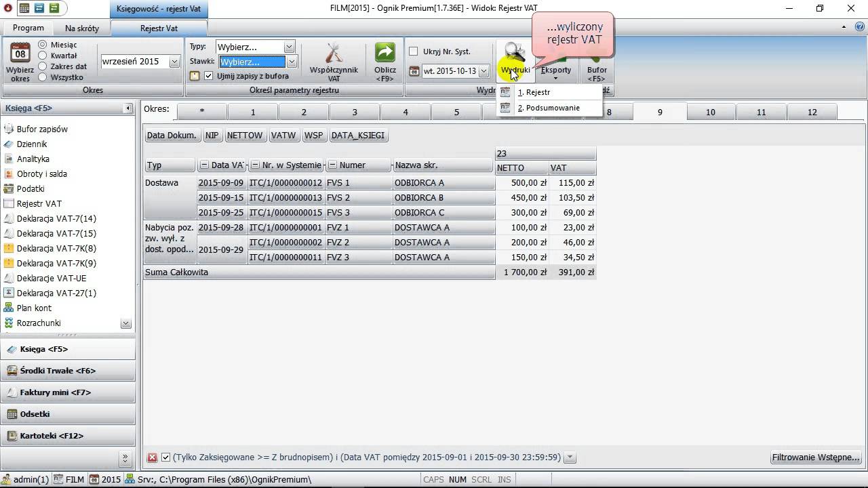Open Deklaracja VAT-27(1) sidebar item
The width and height of the screenshot is (868, 488).
[x=56, y=293]
